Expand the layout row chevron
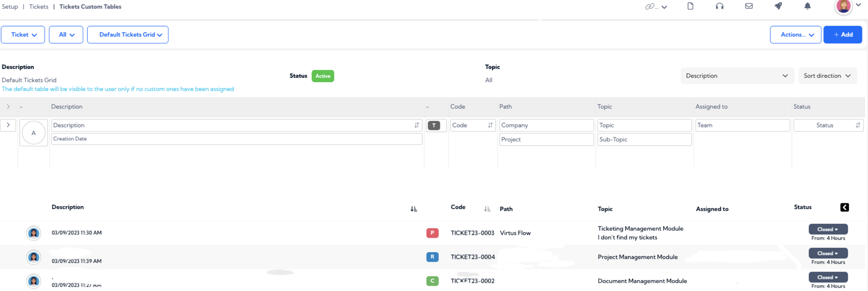This screenshot has height=291, width=868. (x=8, y=125)
